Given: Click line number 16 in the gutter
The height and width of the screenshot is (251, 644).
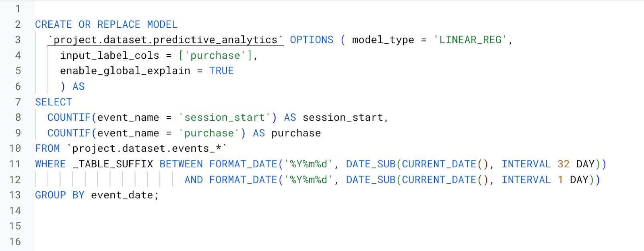Looking at the screenshot, I should click(x=15, y=242).
